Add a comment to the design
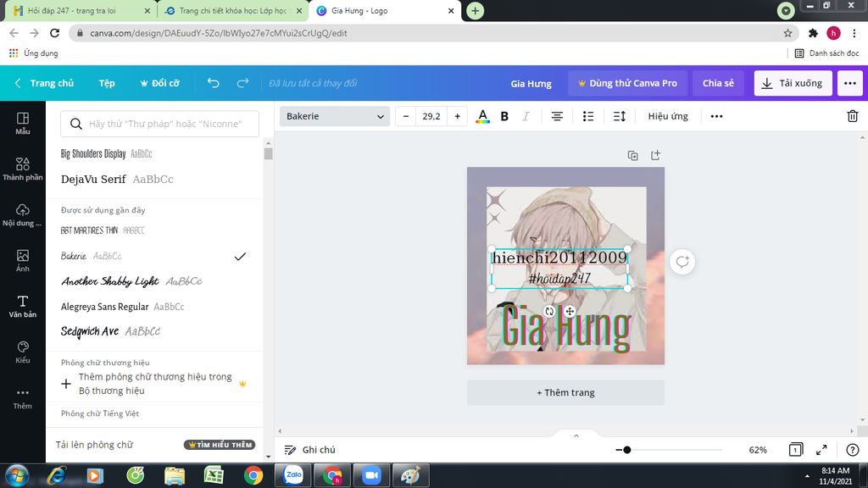 click(x=682, y=262)
